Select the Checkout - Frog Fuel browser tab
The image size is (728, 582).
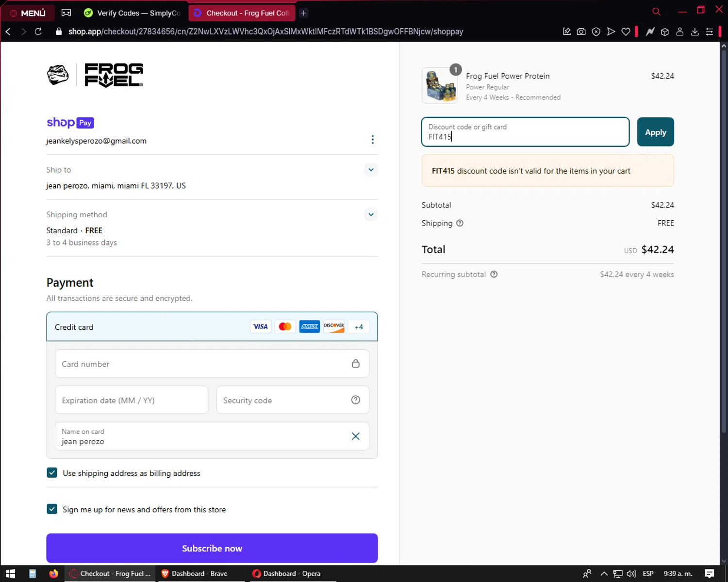click(x=242, y=13)
